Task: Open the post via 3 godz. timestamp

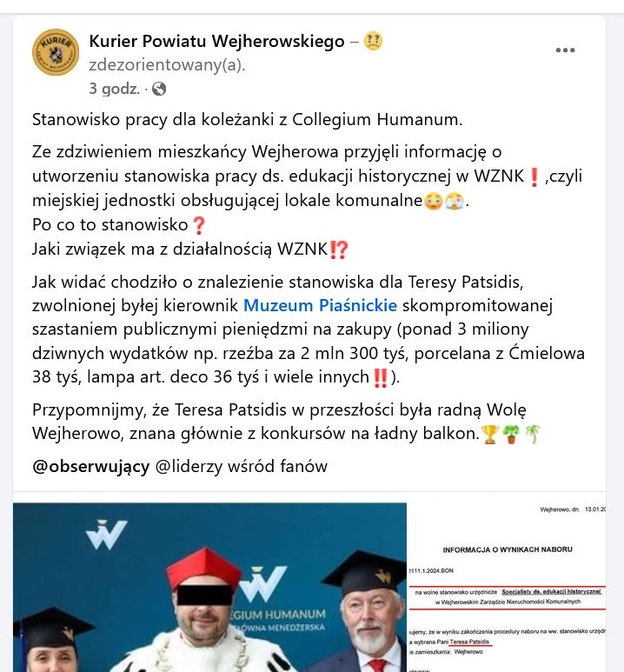Action: coord(115,89)
